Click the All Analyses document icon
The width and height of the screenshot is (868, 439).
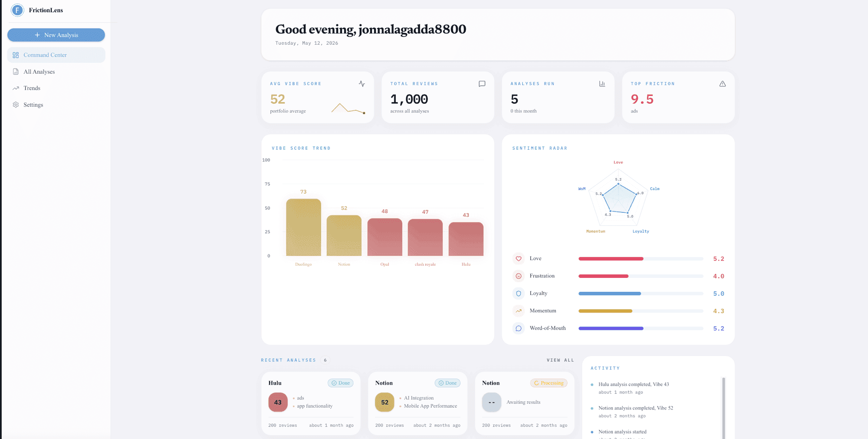coord(16,72)
